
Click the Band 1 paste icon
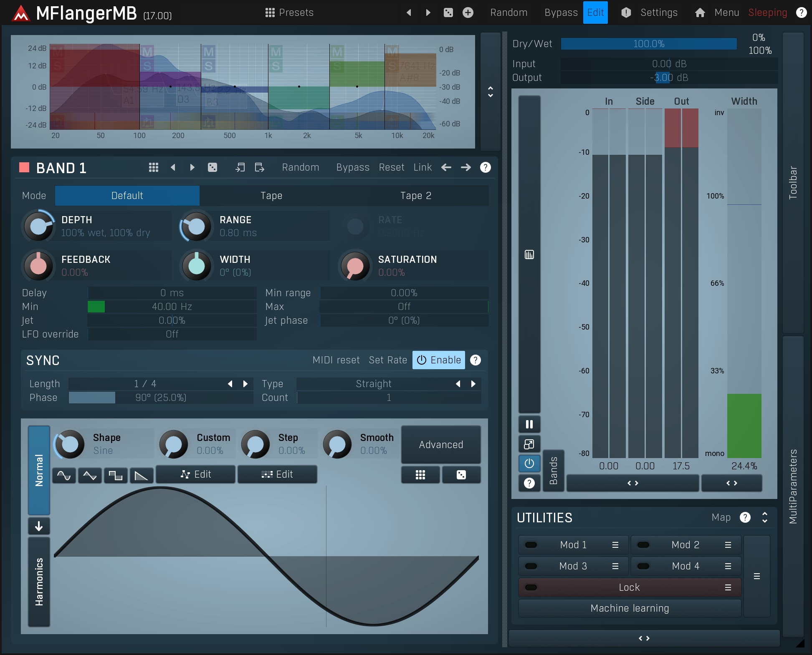259,167
